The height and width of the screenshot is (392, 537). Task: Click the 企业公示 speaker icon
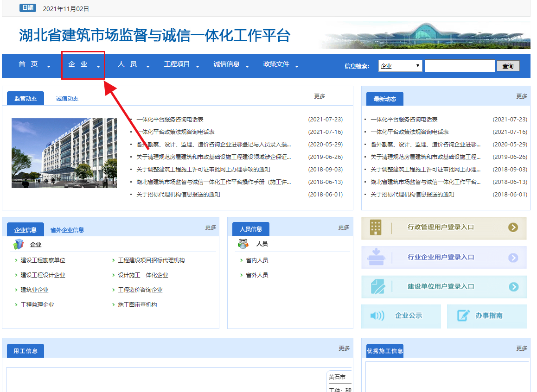point(377,316)
